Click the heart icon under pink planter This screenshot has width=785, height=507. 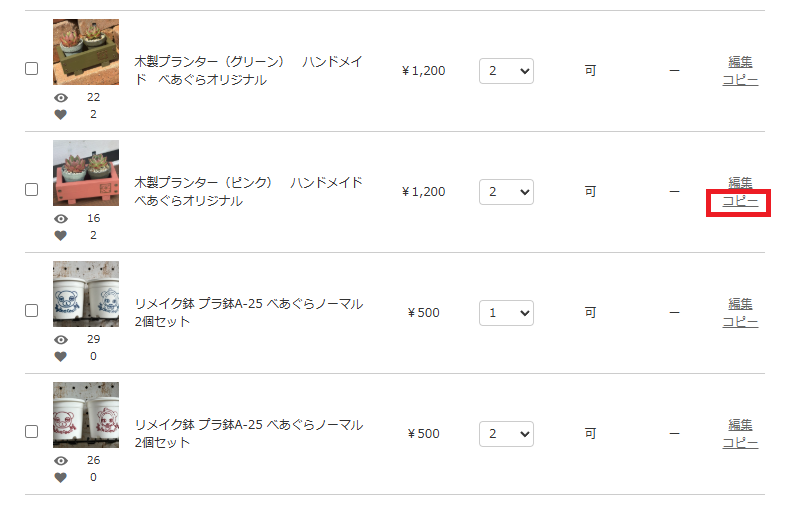click(61, 235)
